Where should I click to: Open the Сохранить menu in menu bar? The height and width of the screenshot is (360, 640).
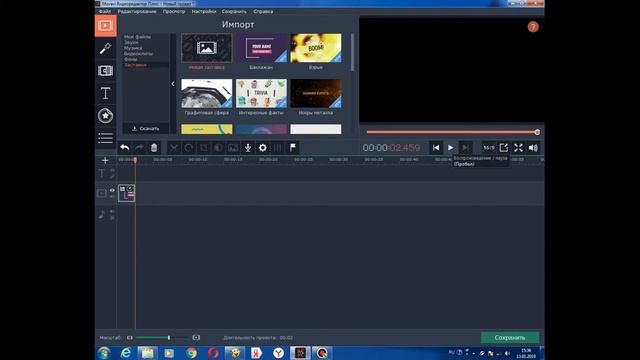tap(234, 11)
